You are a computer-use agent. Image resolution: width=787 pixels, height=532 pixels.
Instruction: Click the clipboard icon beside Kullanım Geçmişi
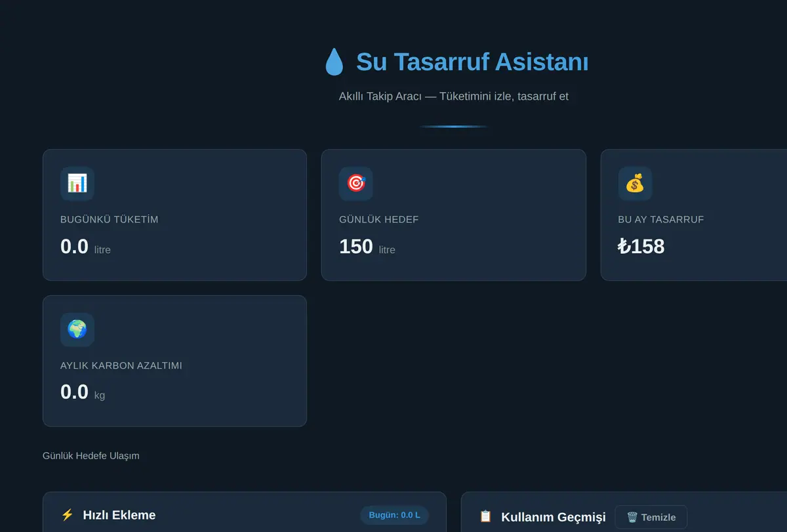[x=485, y=516]
